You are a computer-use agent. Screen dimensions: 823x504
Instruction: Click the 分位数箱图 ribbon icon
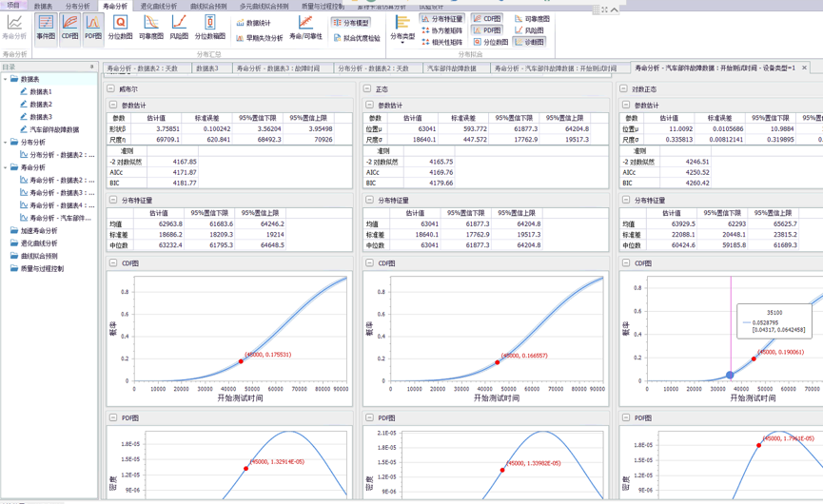[210, 28]
